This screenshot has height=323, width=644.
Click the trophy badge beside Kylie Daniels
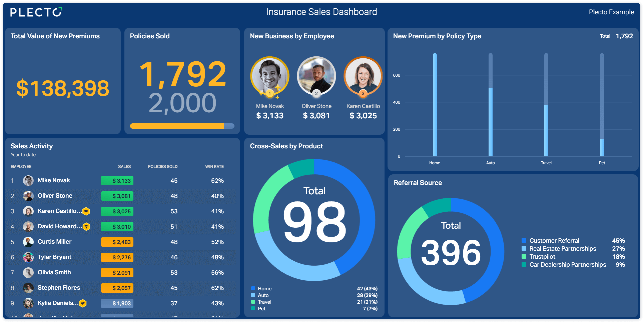tap(83, 303)
